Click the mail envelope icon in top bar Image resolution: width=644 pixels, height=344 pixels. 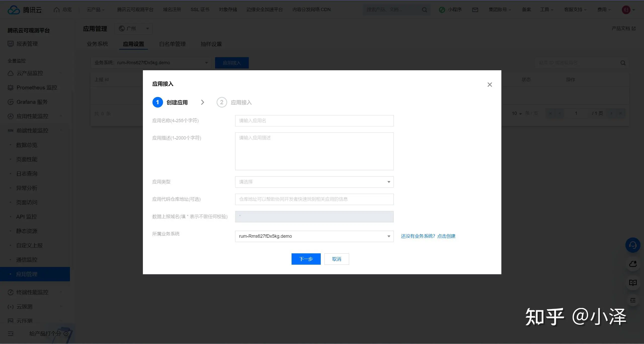475,10
